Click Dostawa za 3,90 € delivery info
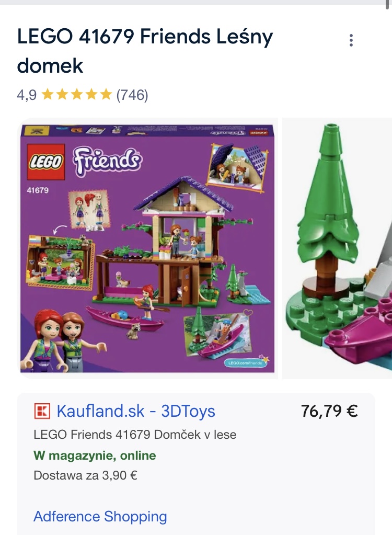 tap(85, 475)
